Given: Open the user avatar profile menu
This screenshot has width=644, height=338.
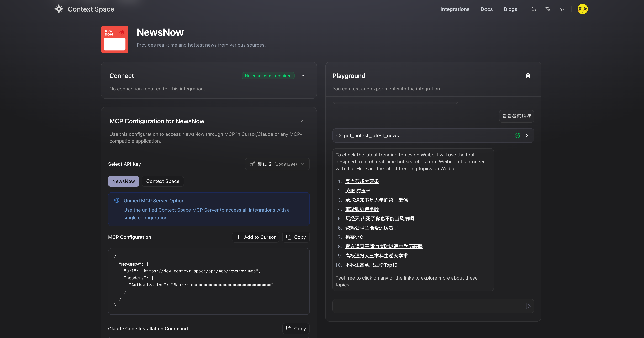Looking at the screenshot, I should (583, 9).
